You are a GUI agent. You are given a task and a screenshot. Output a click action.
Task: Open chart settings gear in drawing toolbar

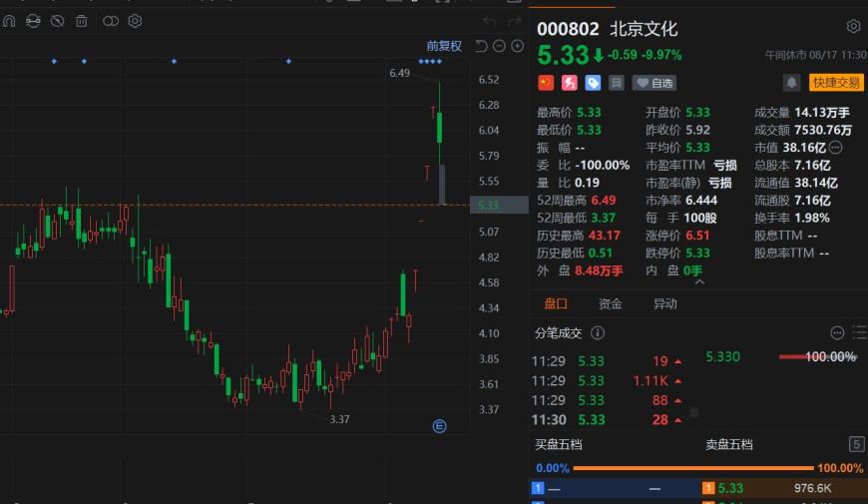135,22
